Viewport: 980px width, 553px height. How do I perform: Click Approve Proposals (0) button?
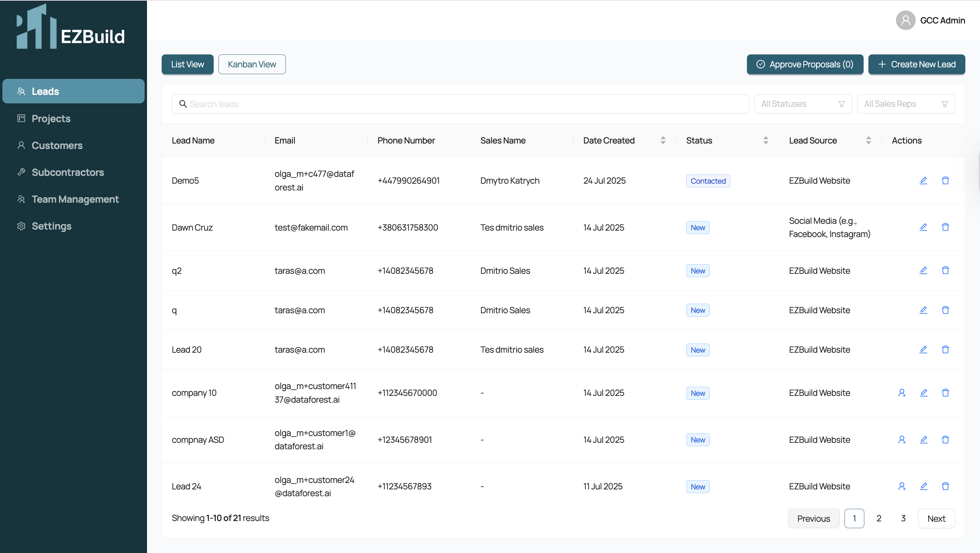coord(805,64)
